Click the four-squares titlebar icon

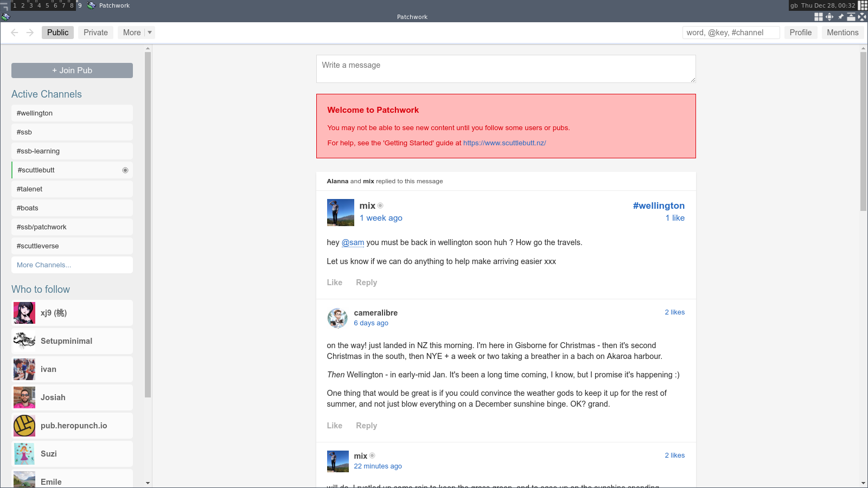tap(819, 17)
